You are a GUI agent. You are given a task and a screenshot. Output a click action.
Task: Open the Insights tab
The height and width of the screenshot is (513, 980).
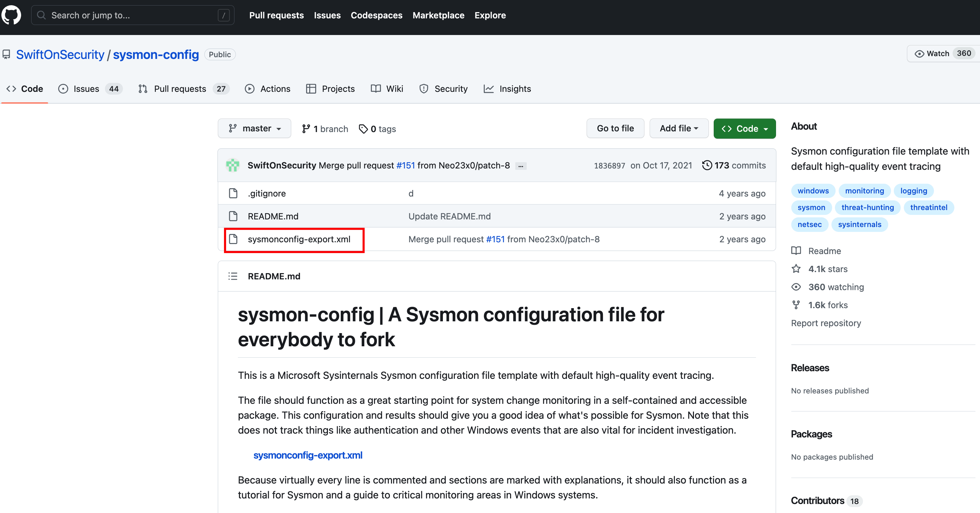click(507, 89)
